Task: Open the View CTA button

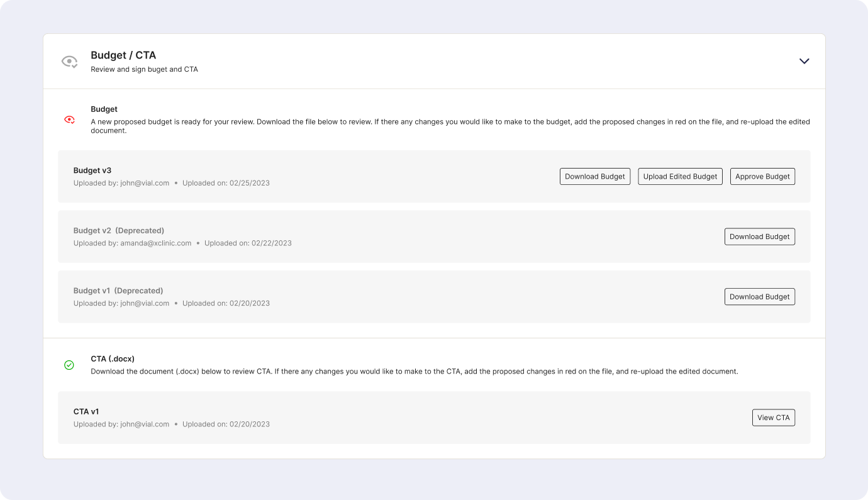Action: (773, 418)
